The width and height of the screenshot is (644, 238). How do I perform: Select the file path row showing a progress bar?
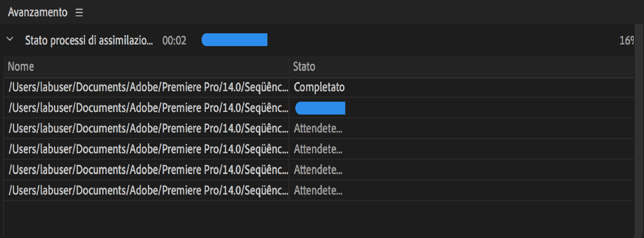point(148,108)
